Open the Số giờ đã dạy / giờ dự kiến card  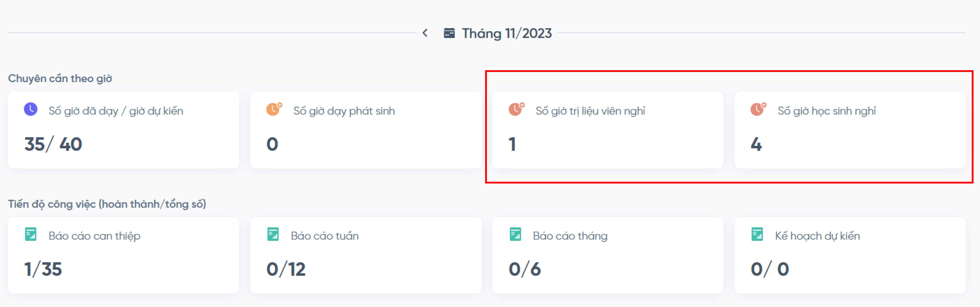point(123,130)
